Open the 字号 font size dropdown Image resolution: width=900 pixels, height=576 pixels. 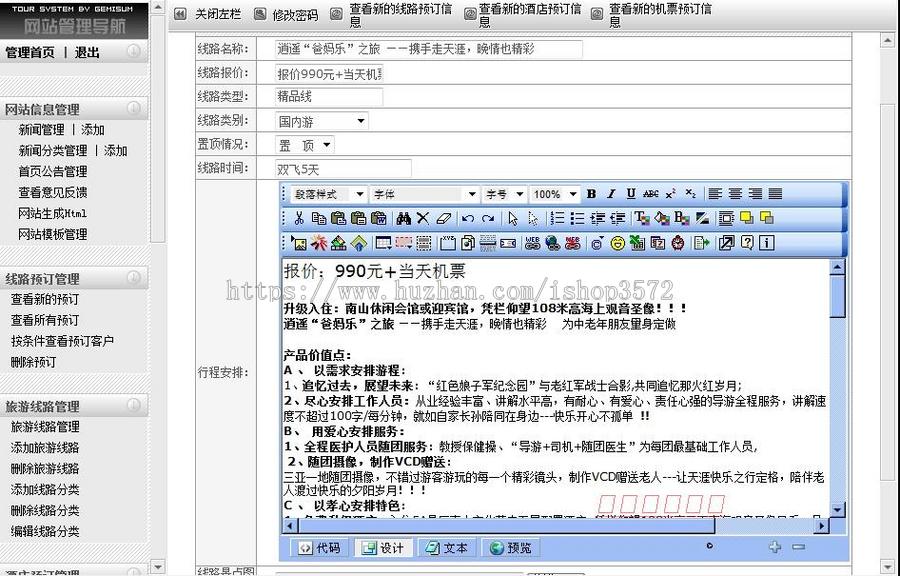coord(505,194)
